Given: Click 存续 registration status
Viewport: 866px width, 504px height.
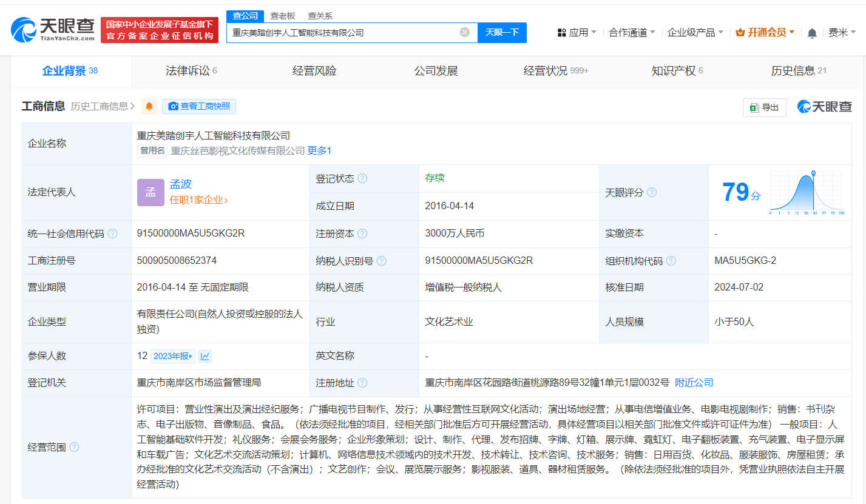Looking at the screenshot, I should point(435,178).
